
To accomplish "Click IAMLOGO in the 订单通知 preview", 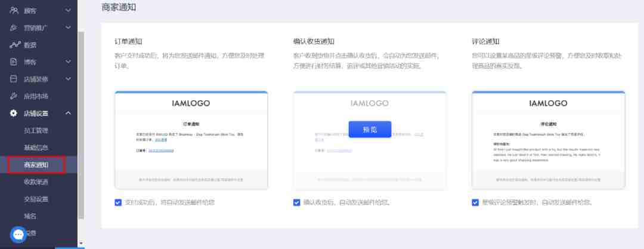I will pos(191,103).
